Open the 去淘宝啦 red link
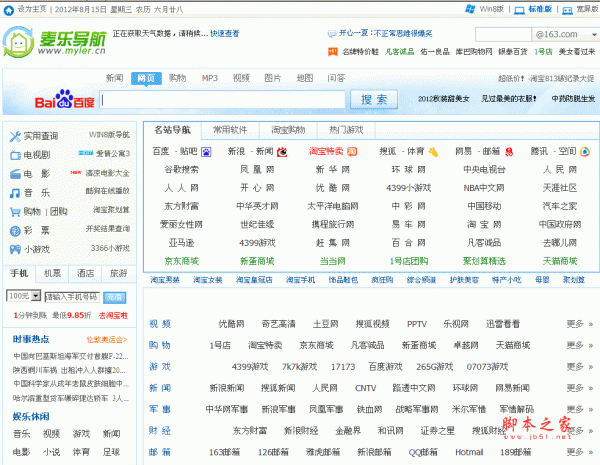The image size is (600, 465). coord(113,316)
